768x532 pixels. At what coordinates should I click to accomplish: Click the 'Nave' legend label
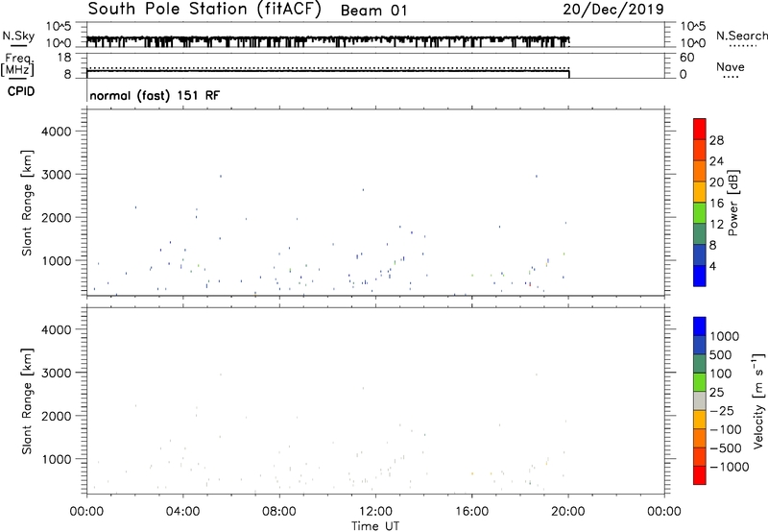coord(731,67)
